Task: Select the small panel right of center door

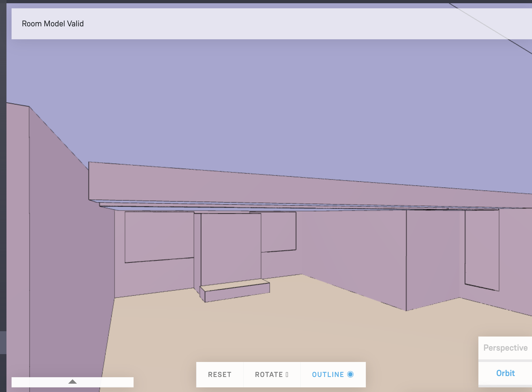Action: click(x=278, y=231)
